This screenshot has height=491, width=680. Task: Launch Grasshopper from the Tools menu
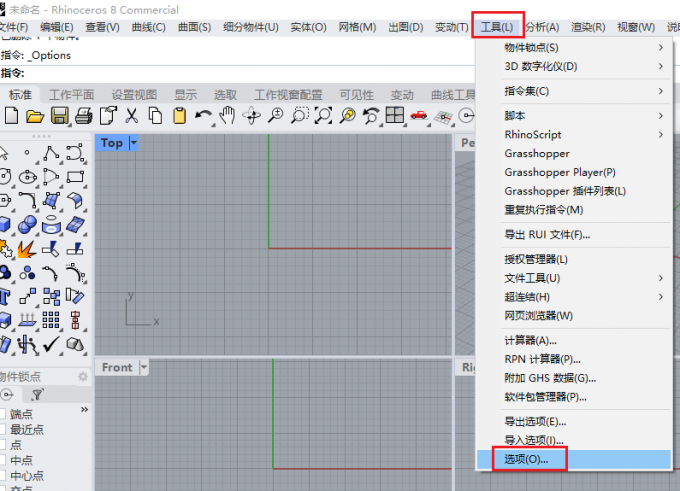coord(574,154)
